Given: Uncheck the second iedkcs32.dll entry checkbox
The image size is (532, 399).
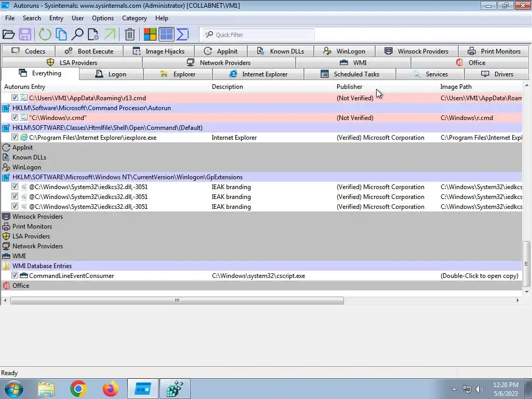Looking at the screenshot, I should (15, 196).
